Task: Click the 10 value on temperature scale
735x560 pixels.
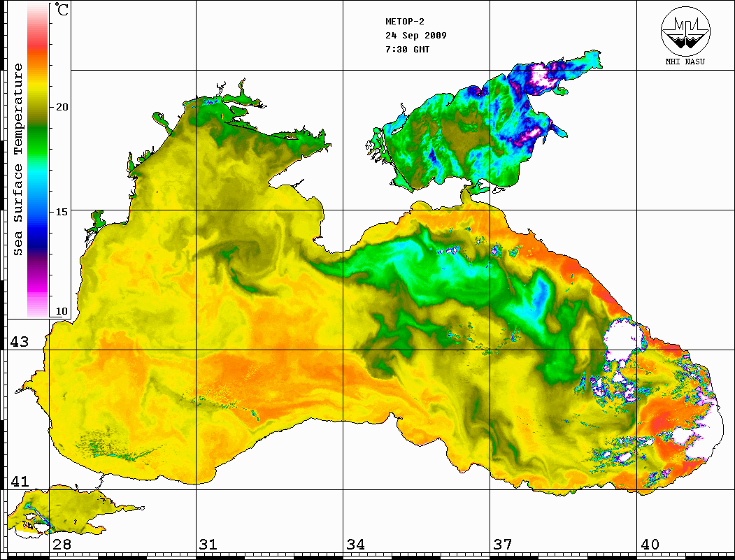Action: 62,311
